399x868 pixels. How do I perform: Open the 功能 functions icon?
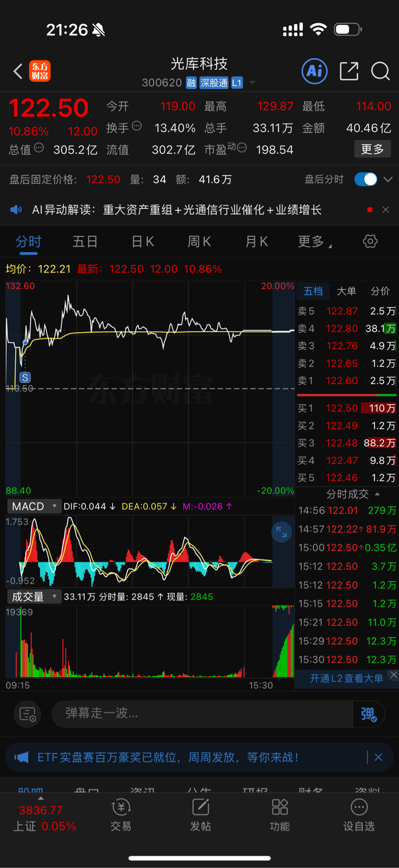pos(280,815)
